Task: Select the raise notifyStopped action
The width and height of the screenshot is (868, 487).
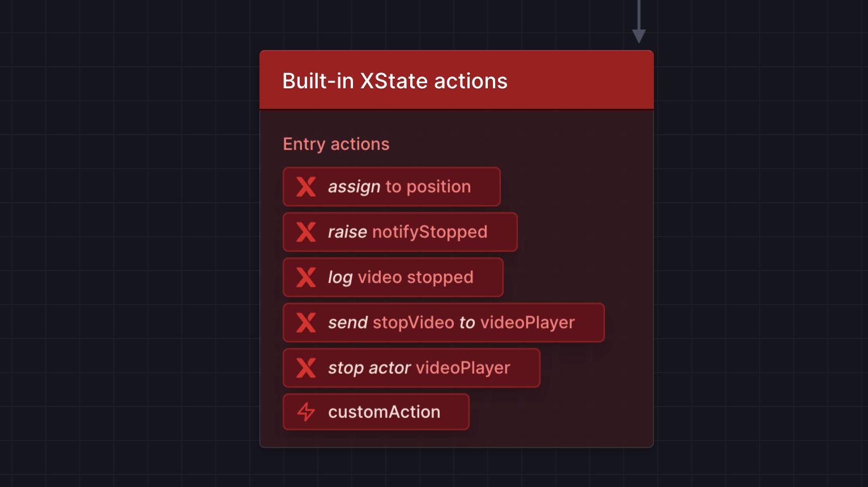Action: [x=400, y=232]
